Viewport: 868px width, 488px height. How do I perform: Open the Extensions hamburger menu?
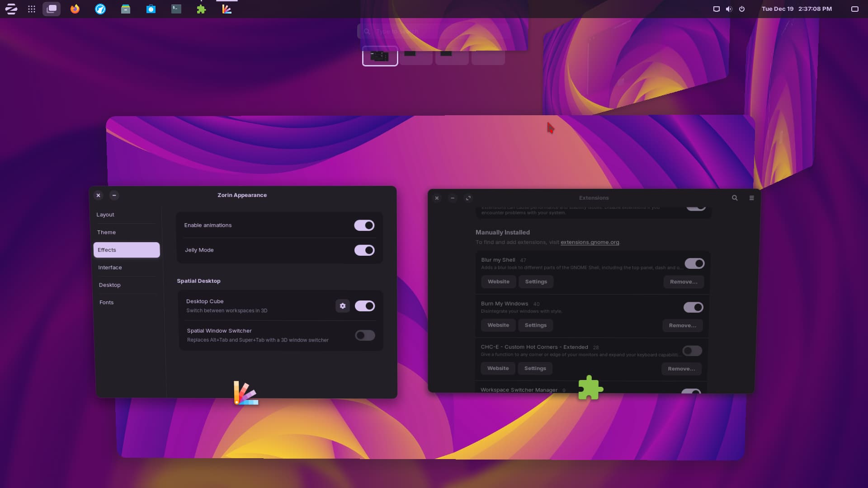coord(751,198)
